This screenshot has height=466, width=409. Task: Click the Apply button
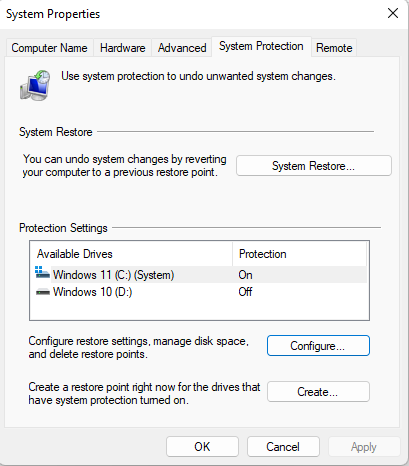(x=364, y=447)
